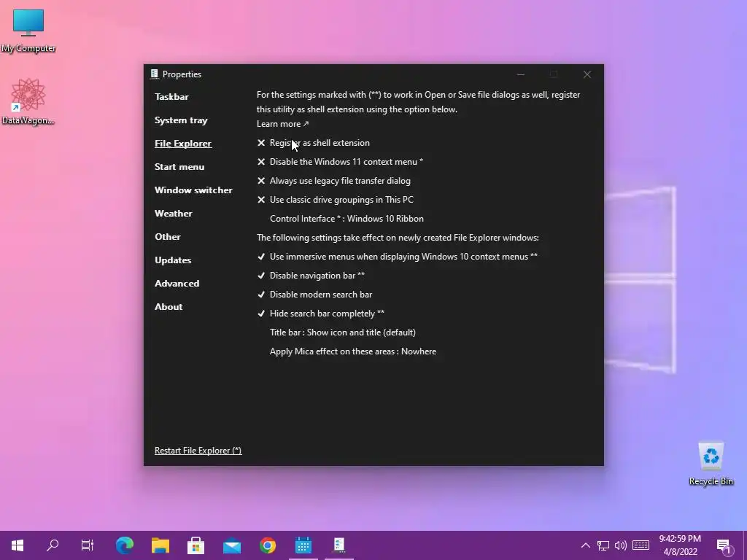
Task: Click the Properties app taskbar icon
Action: (x=339, y=545)
